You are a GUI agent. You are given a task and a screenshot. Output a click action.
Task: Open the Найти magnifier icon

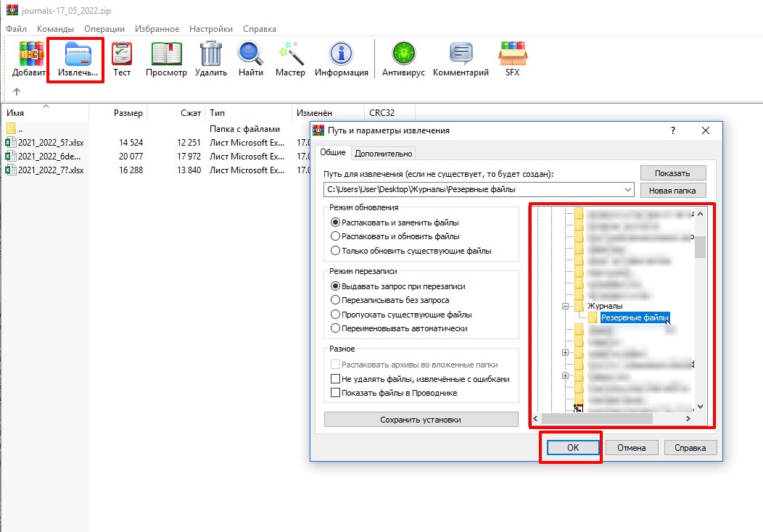[251, 54]
